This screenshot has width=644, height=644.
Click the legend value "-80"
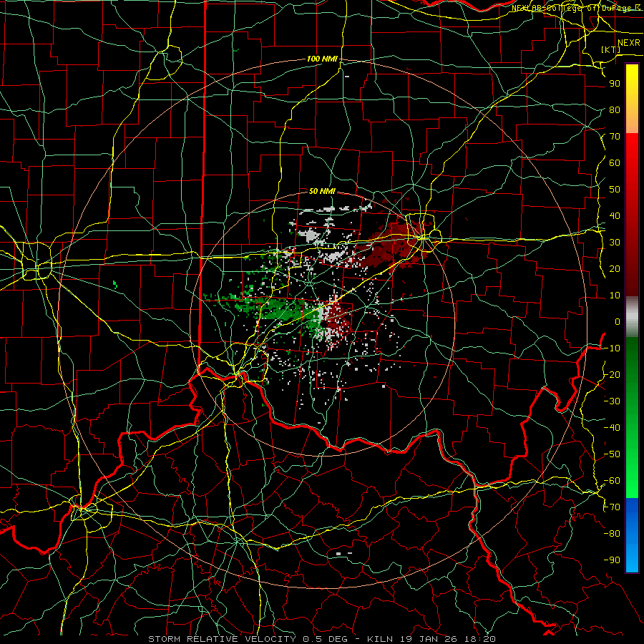coord(612,534)
